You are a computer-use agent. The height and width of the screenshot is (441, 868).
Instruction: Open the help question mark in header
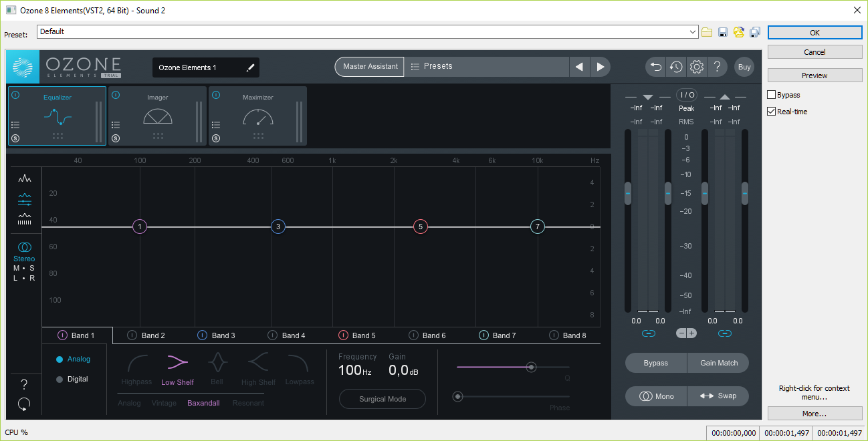pyautogui.click(x=717, y=67)
